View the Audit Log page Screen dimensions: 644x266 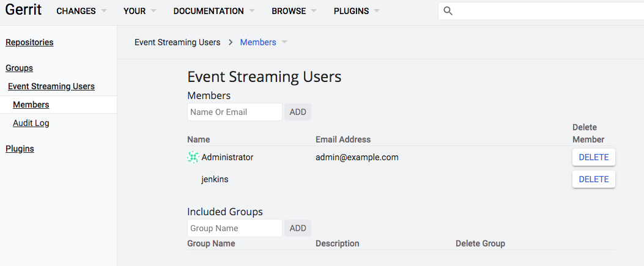[x=31, y=123]
